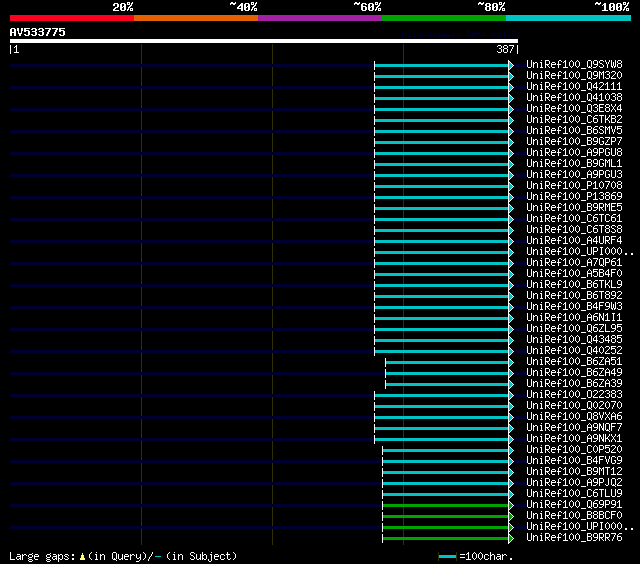Select UniRef100_B6T892 label
Image resolution: width=640 pixels, height=564 pixels.
coord(574,295)
